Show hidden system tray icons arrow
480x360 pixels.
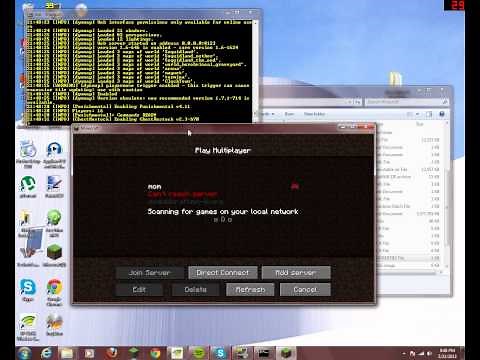click(404, 353)
